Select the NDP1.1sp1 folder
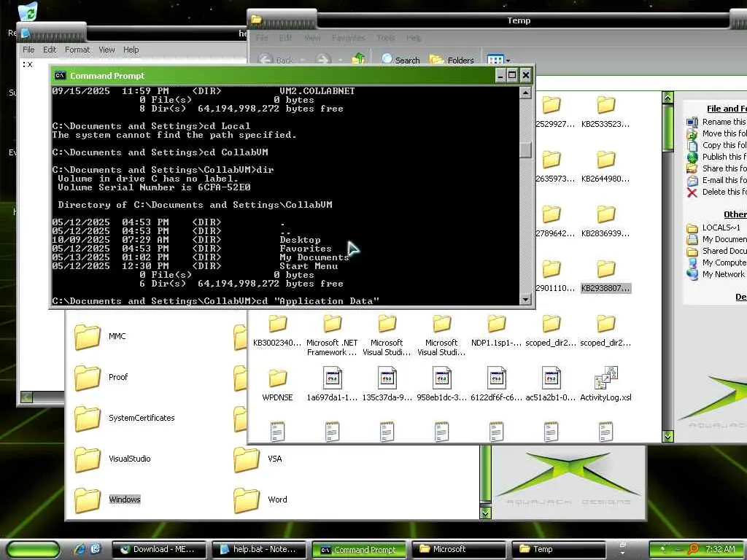Viewport: 747px width, 560px height. (496, 330)
